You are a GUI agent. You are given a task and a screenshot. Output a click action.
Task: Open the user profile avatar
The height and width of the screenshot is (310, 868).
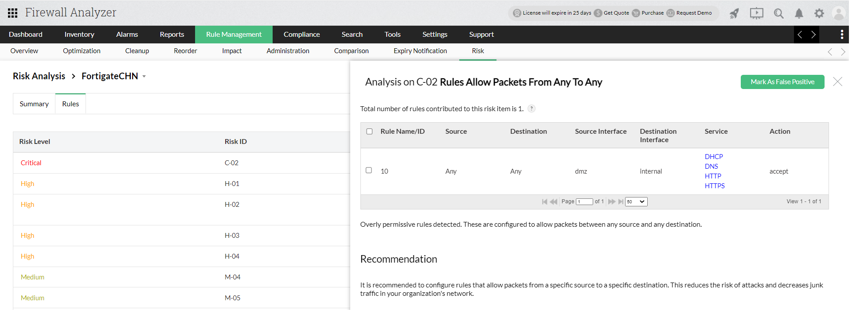[x=838, y=13]
